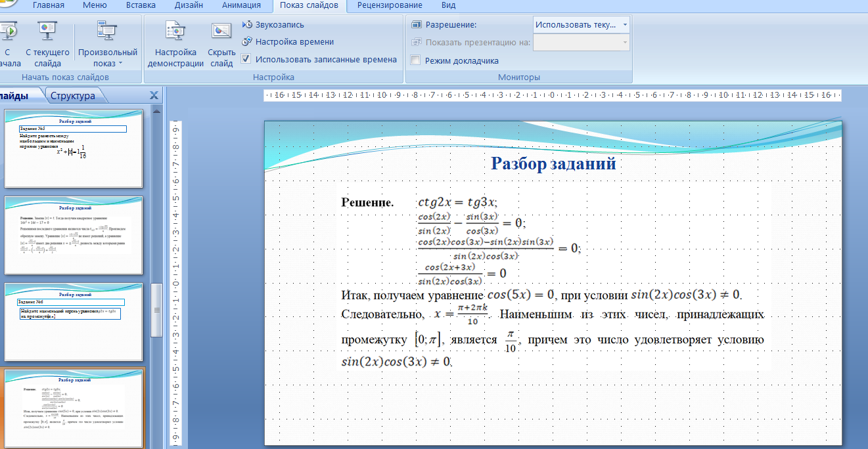This screenshot has height=449, width=868.
Task: Click the slide title 'Разбор заданий'
Action: pos(553,163)
